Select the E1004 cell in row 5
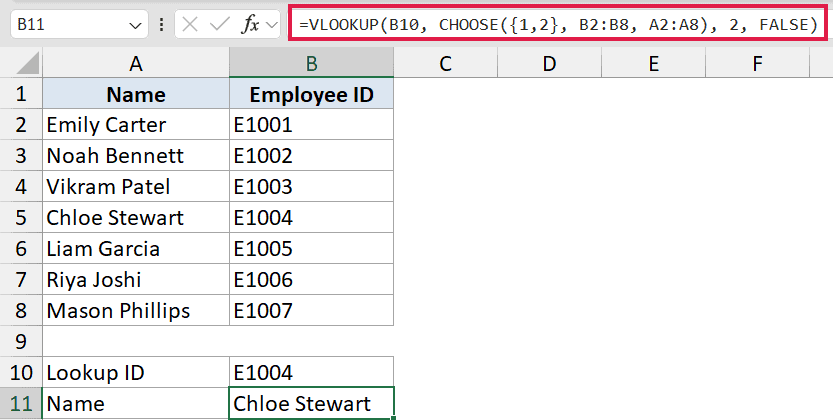Viewport: 833px width, 420px height. [x=311, y=217]
